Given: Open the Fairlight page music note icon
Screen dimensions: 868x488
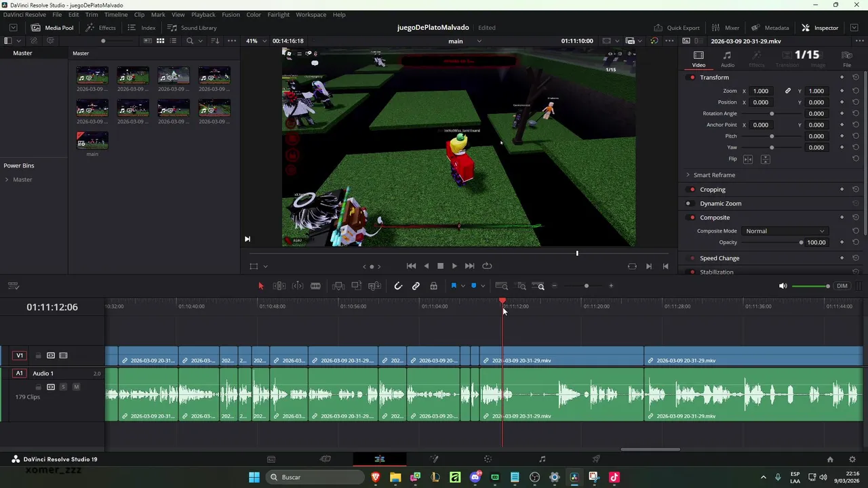Looking at the screenshot, I should click(x=542, y=460).
